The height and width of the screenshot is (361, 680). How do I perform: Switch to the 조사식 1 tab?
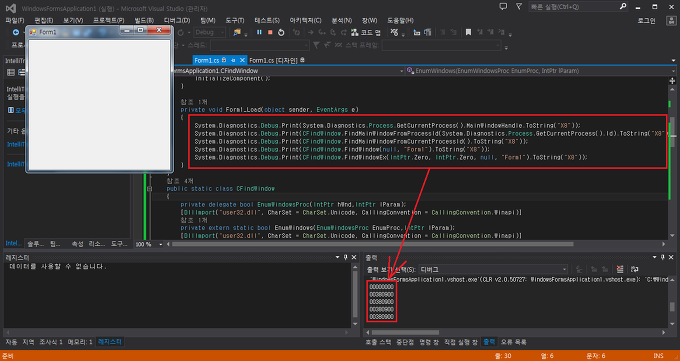pyautogui.click(x=51, y=342)
